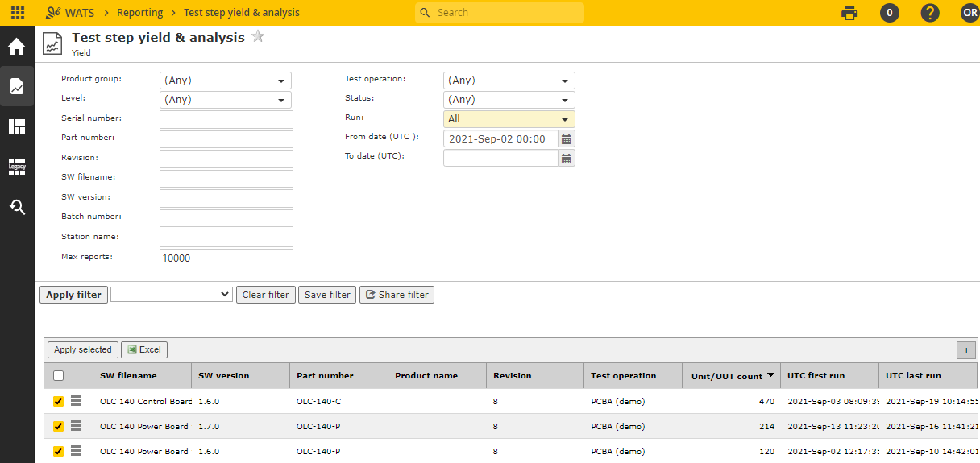Expand the Run dropdown set to All
Viewport: 980px width, 463px height.
(x=509, y=119)
